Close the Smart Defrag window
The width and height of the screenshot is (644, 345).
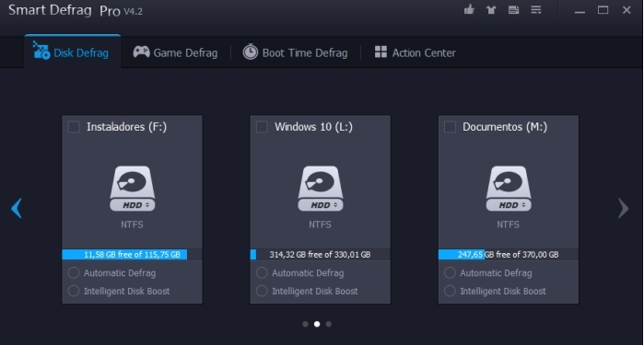click(x=626, y=10)
